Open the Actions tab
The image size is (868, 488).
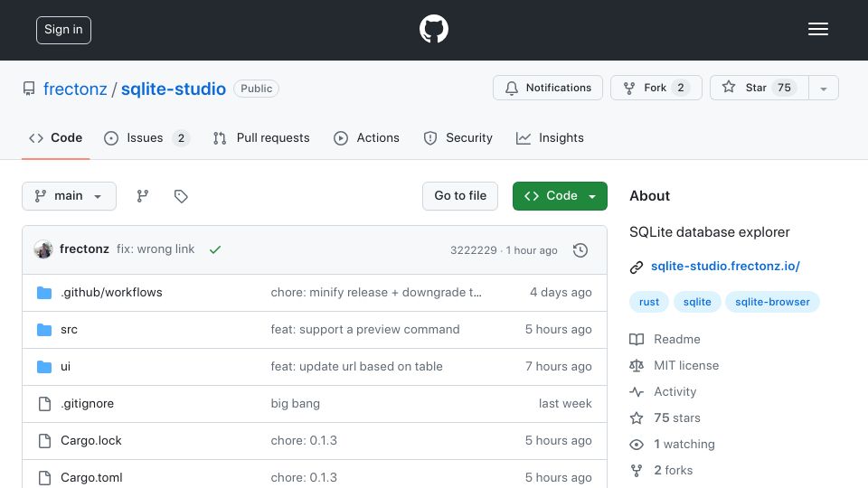coord(366,137)
